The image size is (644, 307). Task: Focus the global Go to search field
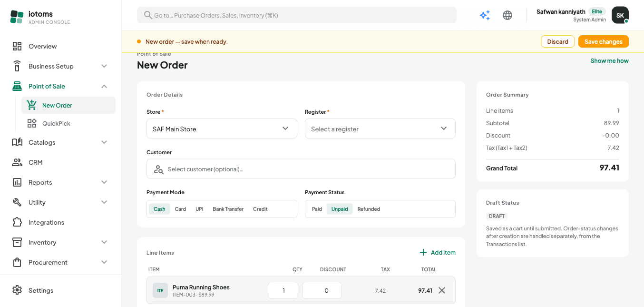point(297,15)
